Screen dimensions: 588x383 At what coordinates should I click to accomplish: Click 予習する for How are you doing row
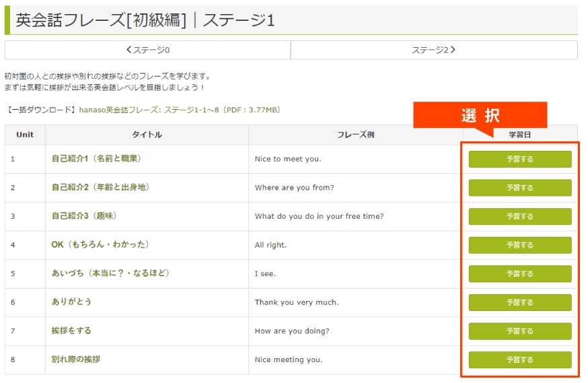[x=520, y=331]
